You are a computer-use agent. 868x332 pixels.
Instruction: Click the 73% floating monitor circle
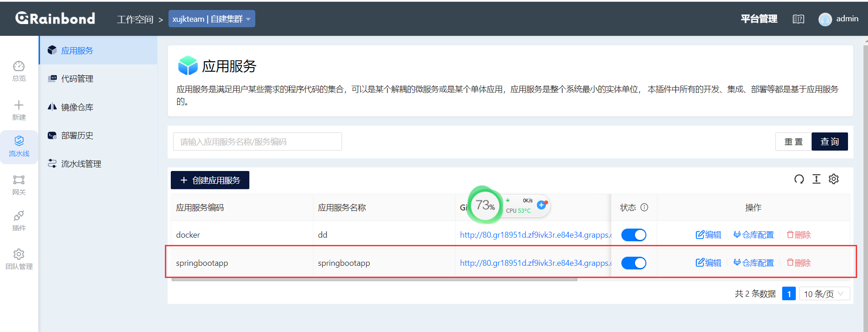pos(485,205)
